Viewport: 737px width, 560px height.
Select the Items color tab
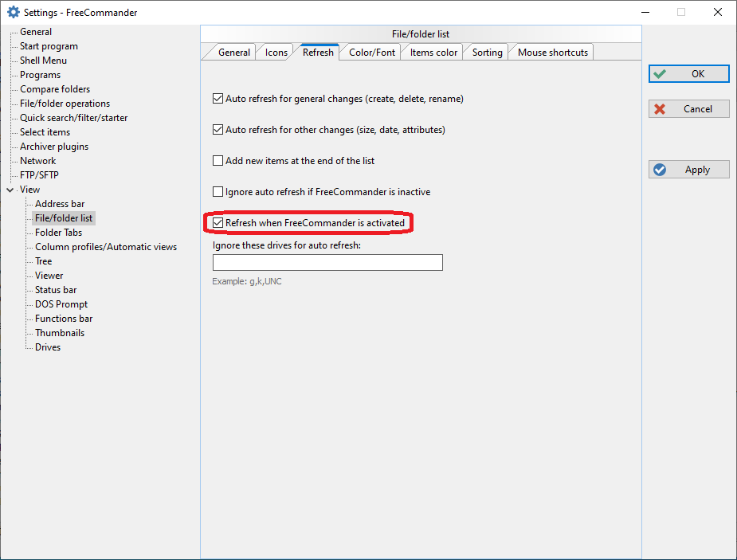433,53
